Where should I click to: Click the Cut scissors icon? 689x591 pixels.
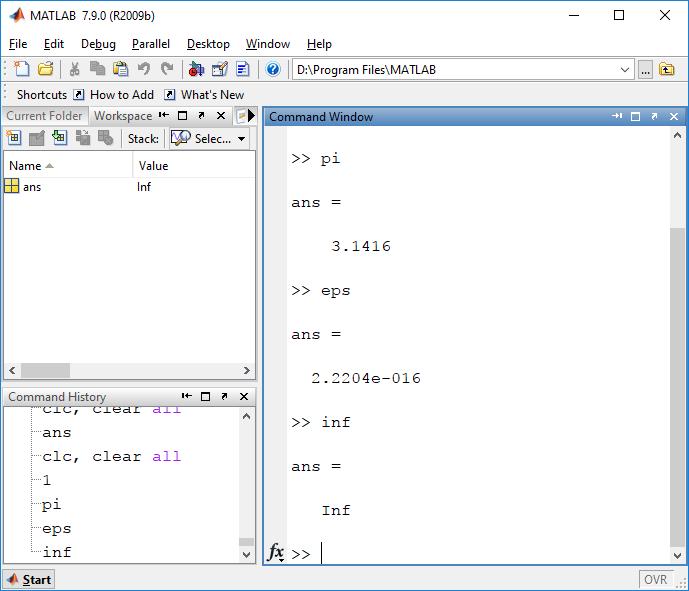[74, 69]
